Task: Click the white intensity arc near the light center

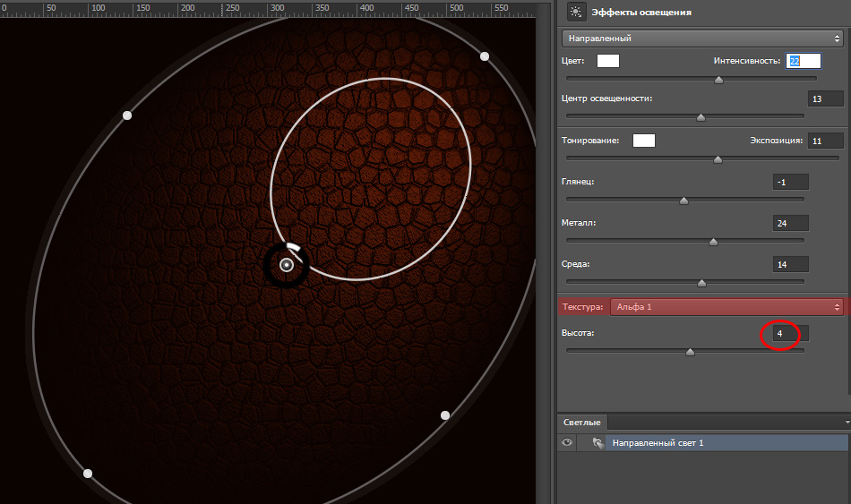Action: 293,247
